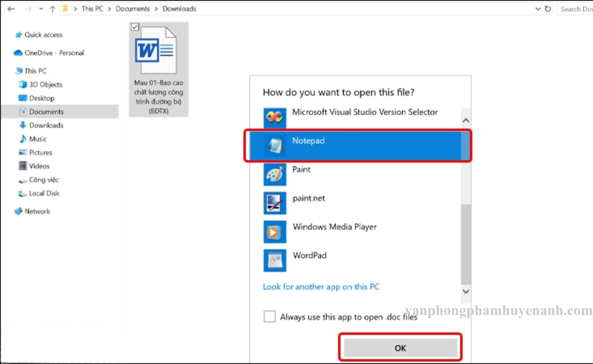Choose the Notepad app icon
The image size is (593, 364).
click(275, 146)
